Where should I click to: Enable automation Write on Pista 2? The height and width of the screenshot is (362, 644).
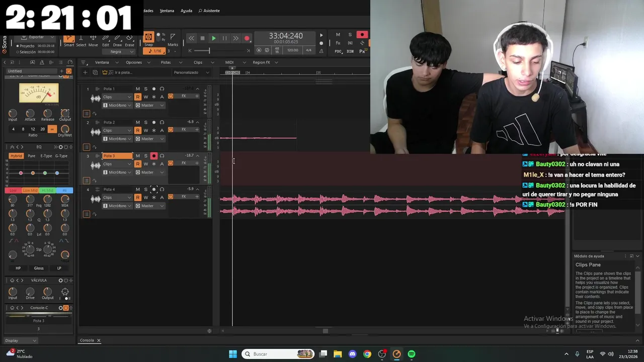[x=145, y=130]
